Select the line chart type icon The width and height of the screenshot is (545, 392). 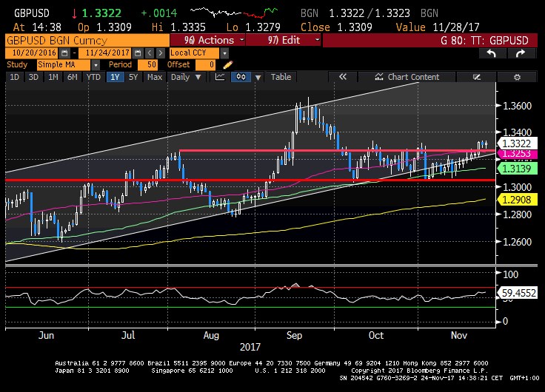(220, 77)
